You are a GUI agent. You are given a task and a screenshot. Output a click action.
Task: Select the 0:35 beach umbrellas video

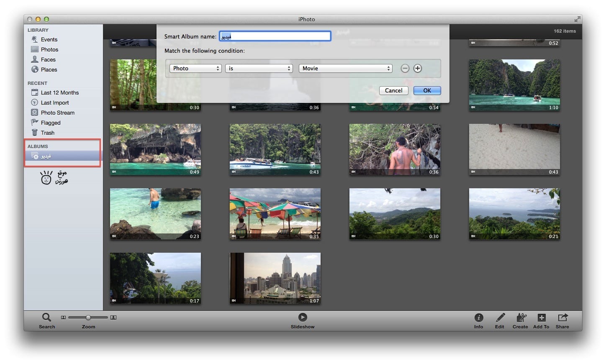point(275,214)
